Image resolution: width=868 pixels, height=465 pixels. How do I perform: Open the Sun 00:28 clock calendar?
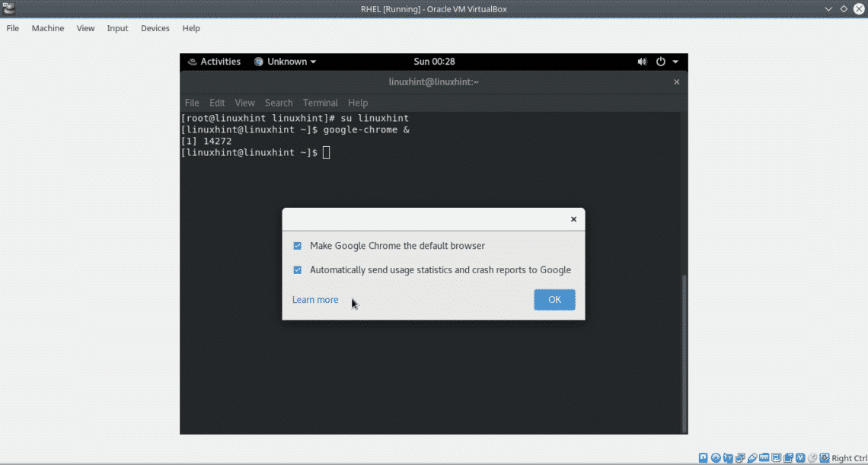click(435, 62)
